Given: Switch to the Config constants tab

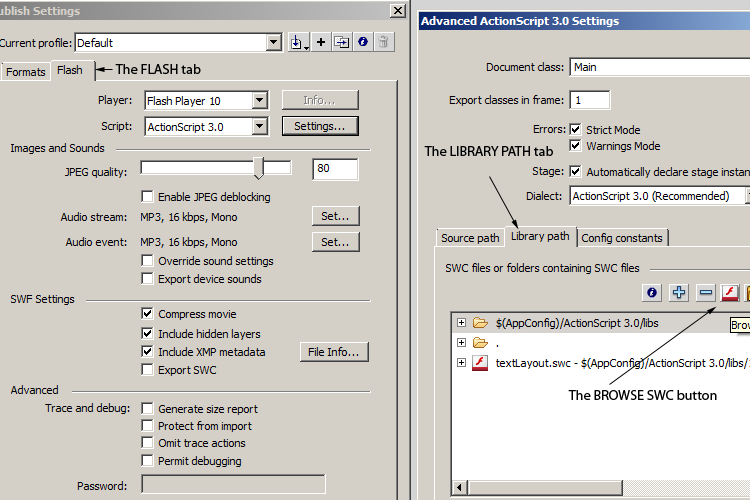Looking at the screenshot, I should [622, 238].
